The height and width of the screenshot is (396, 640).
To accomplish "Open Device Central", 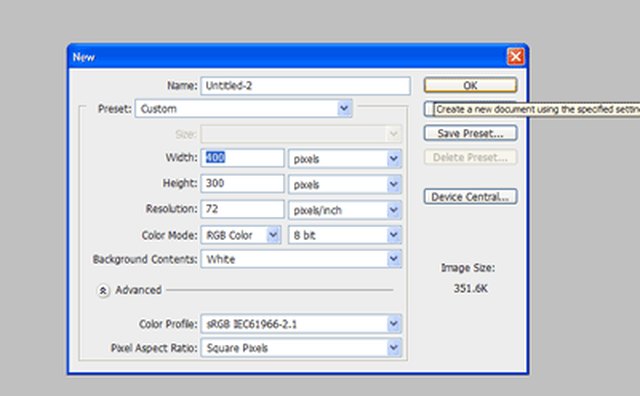I will pyautogui.click(x=470, y=197).
